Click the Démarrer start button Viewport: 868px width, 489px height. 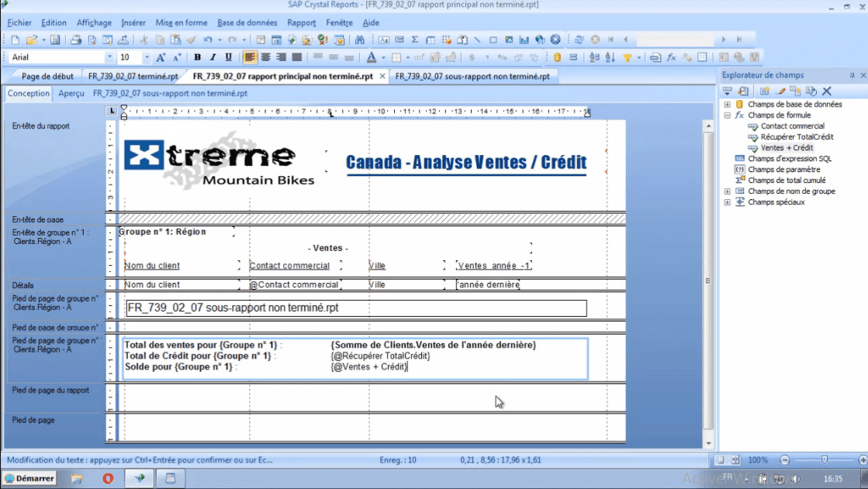(x=30, y=478)
